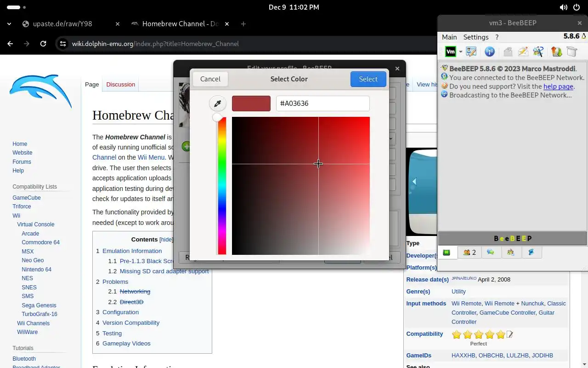Open the status dropdown arrow beside the Vm avatar
The width and height of the screenshot is (588, 368).
pos(460,52)
